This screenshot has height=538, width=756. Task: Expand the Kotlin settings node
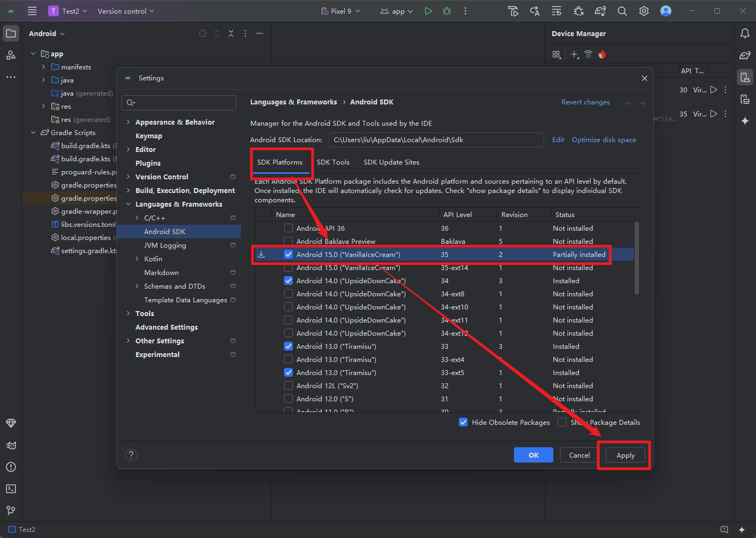point(137,259)
